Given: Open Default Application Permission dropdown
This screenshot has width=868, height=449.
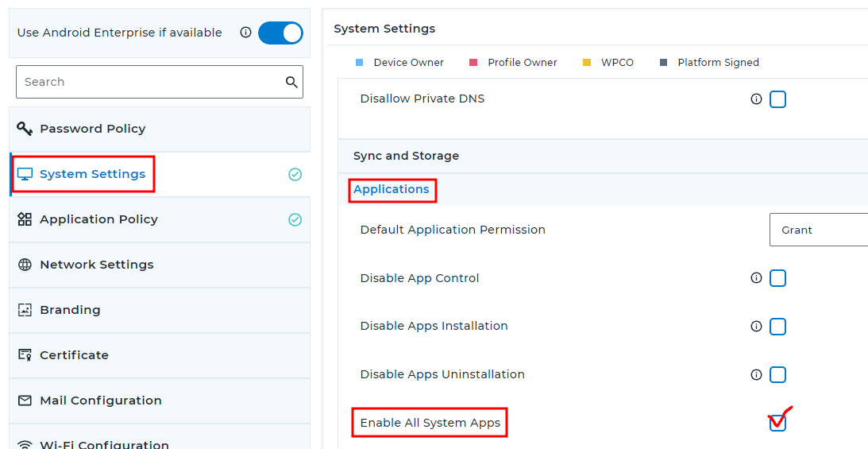Looking at the screenshot, I should pyautogui.click(x=819, y=230).
